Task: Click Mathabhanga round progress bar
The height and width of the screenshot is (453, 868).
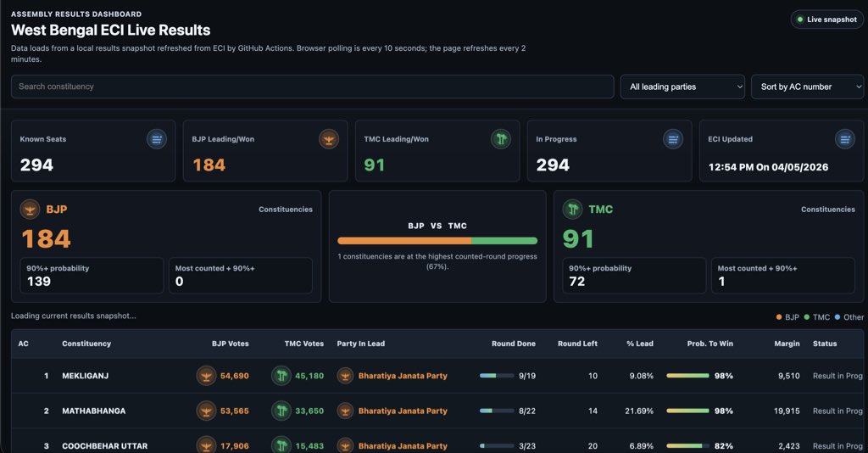Action: tap(497, 411)
